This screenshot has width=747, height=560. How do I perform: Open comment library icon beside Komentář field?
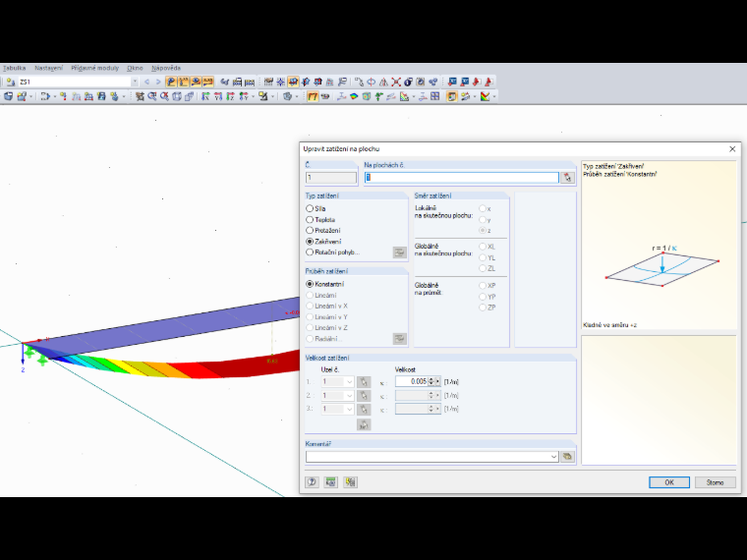pyautogui.click(x=567, y=457)
